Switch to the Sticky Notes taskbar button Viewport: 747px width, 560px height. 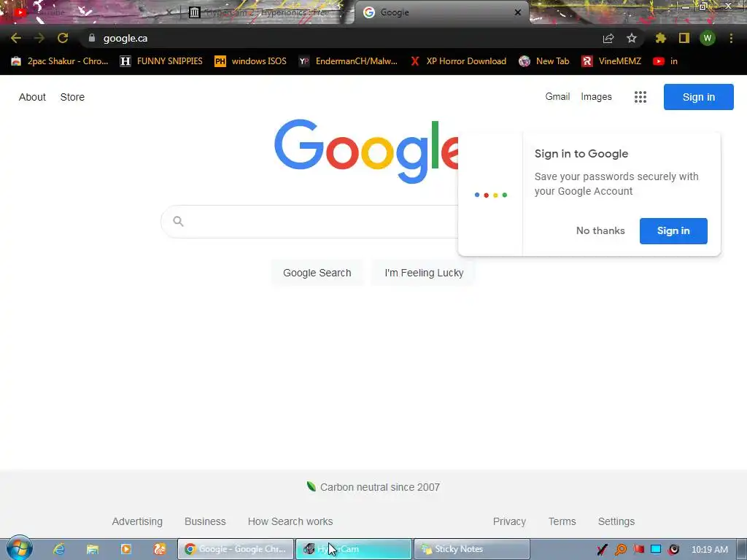coord(472,549)
